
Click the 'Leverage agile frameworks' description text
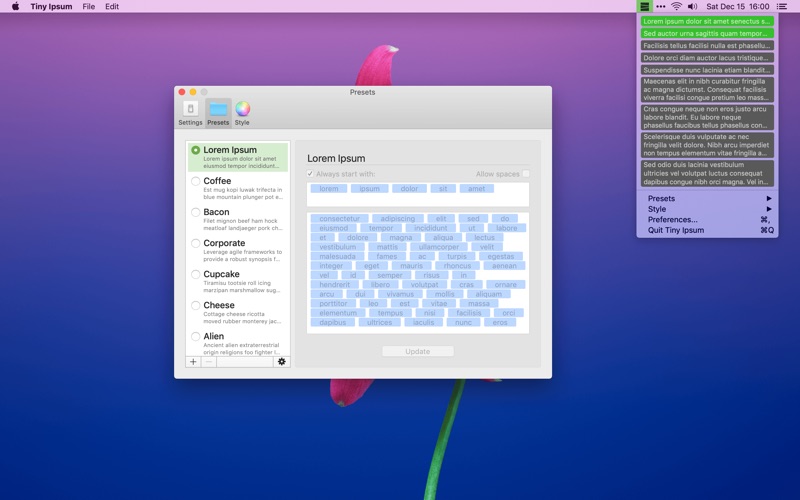tap(242, 256)
